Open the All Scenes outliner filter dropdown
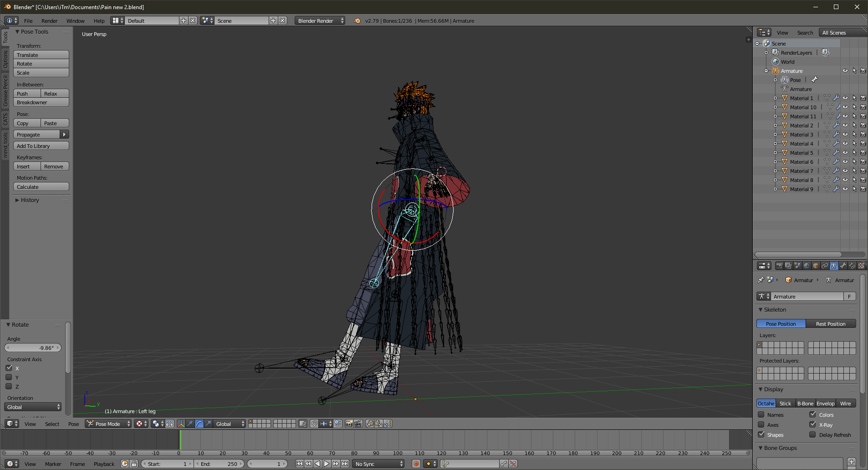868x470 pixels. click(x=842, y=33)
